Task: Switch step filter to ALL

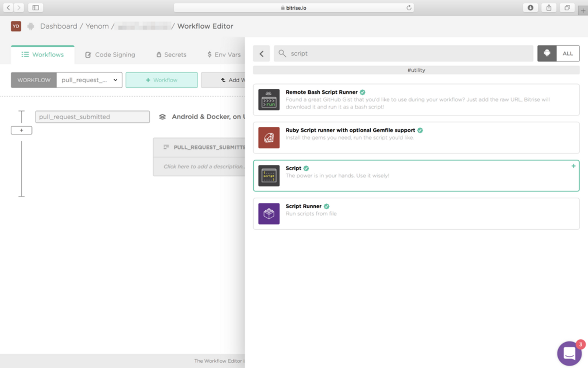Action: (568, 54)
